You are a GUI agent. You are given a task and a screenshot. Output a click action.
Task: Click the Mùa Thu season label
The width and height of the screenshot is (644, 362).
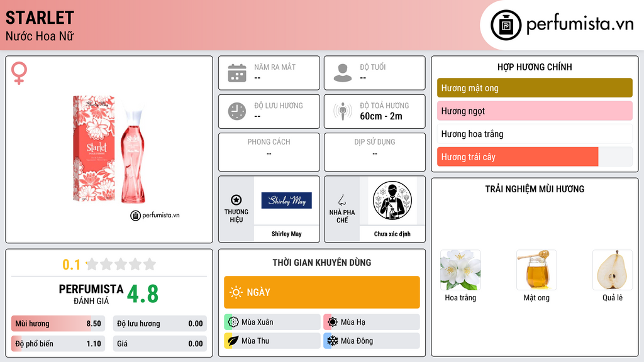click(x=255, y=341)
